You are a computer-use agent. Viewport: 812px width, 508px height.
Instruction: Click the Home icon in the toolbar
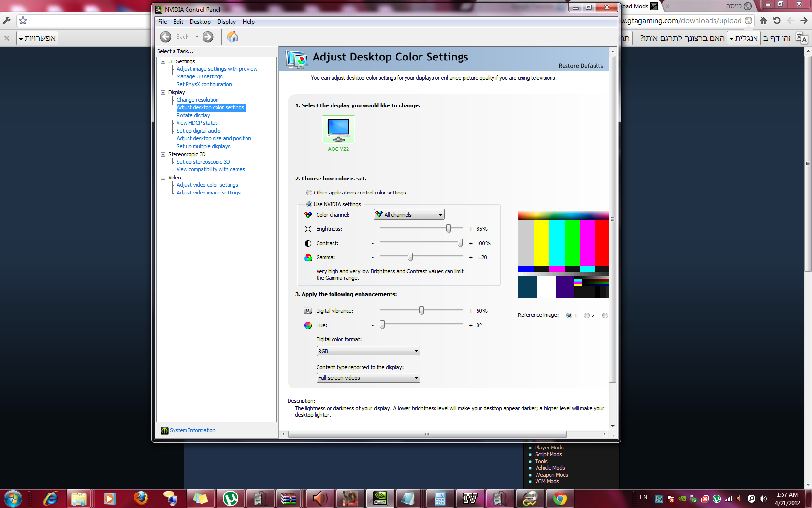(x=232, y=37)
